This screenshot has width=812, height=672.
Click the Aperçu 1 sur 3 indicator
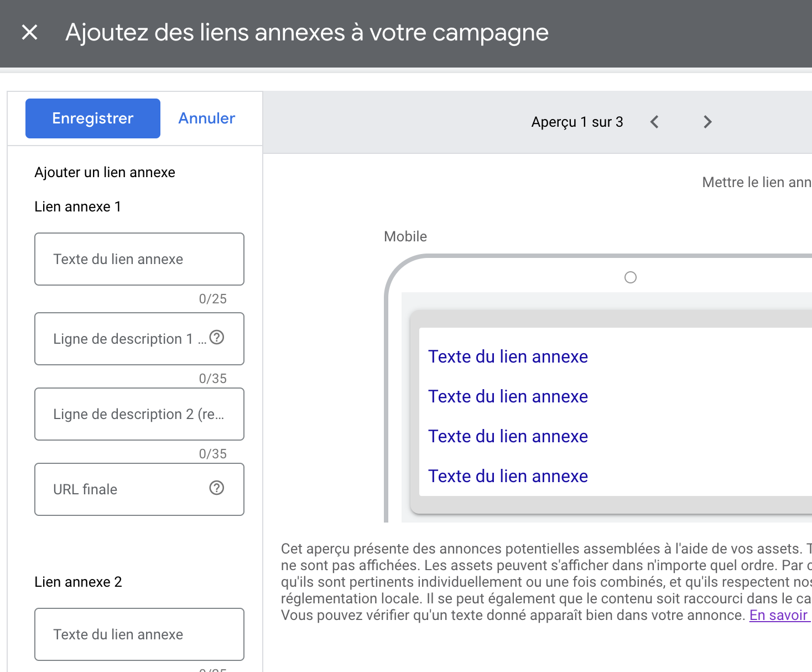tap(577, 122)
